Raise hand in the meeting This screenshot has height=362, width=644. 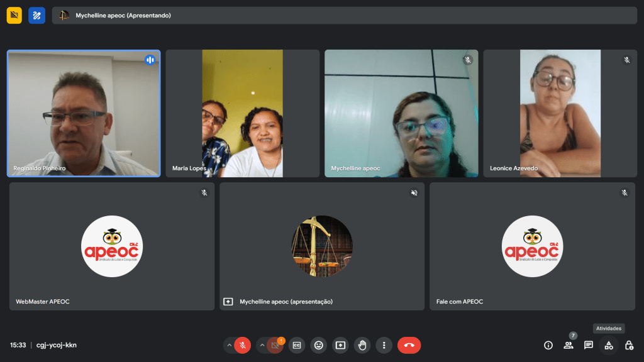[362, 345]
